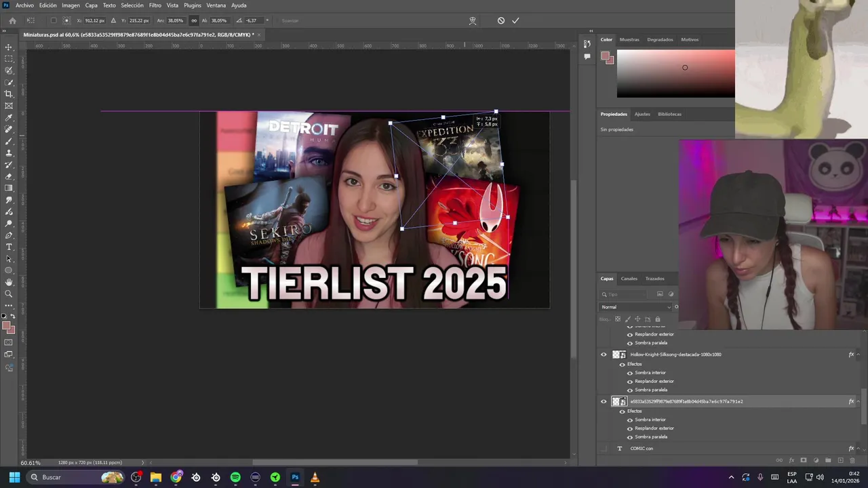Click the link layers icon
Viewport: 868px width, 488px height.
coord(779,460)
